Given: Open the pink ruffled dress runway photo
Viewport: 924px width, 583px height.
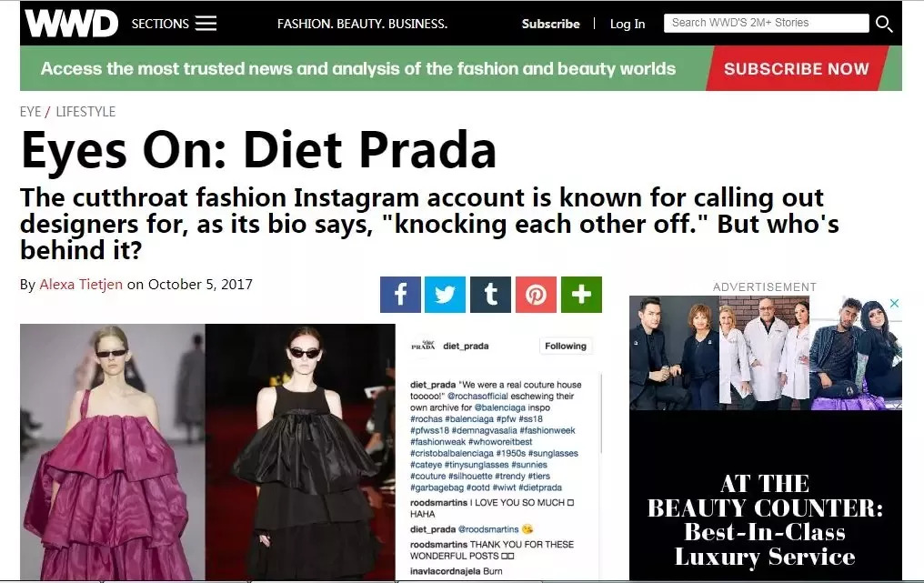Looking at the screenshot, I should 113,451.
